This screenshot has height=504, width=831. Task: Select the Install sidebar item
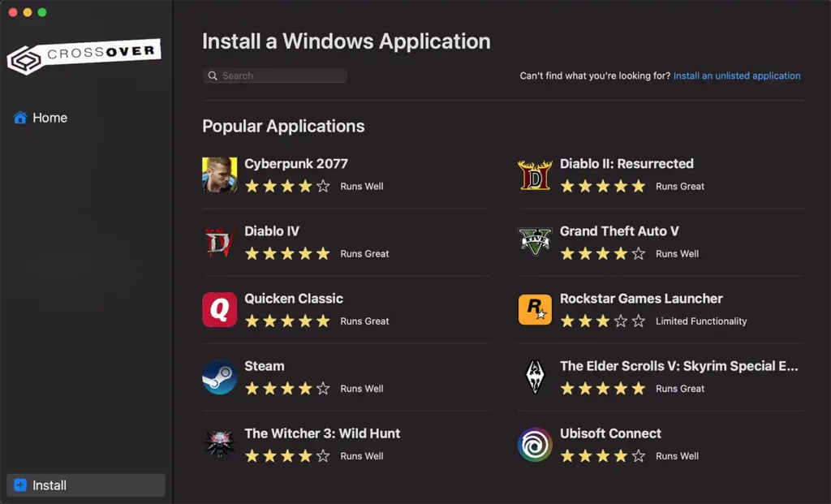[x=86, y=485]
